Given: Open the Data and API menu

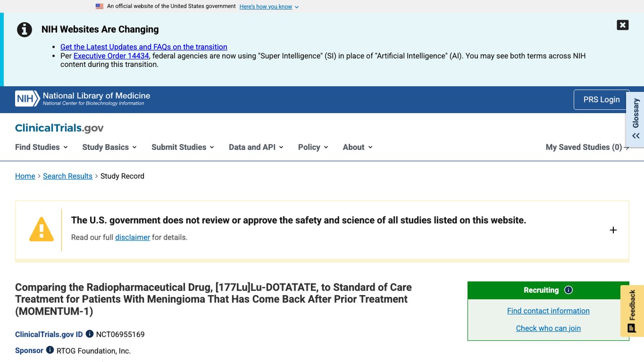Looking at the screenshot, I should pos(256,147).
